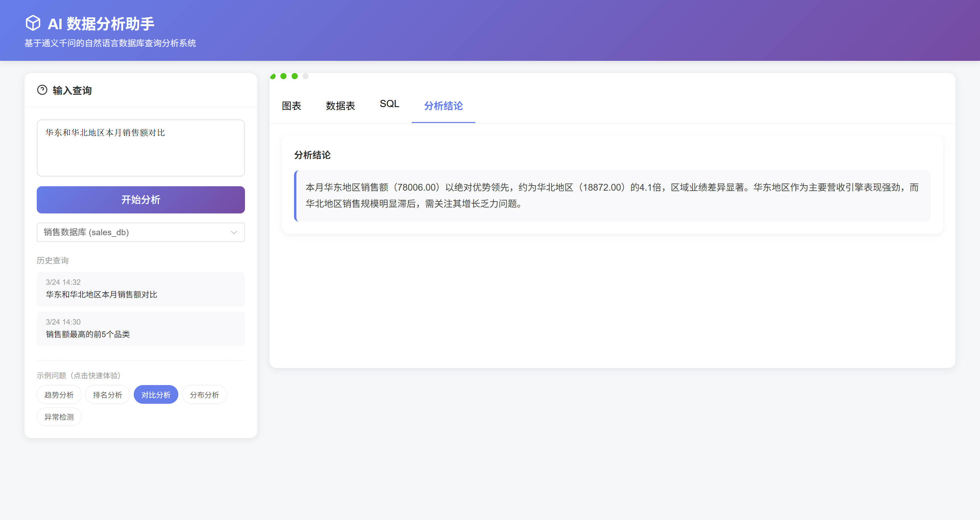
Task: Switch to the 数据表 tab
Action: pos(340,106)
